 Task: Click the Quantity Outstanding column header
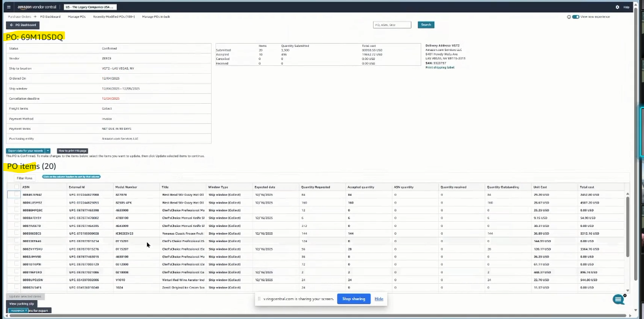point(503,187)
